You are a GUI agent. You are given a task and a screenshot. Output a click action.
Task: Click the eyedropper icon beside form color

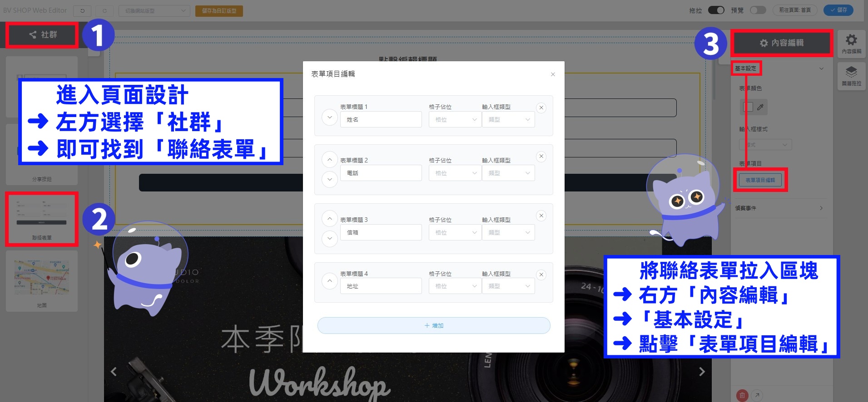[x=760, y=107]
